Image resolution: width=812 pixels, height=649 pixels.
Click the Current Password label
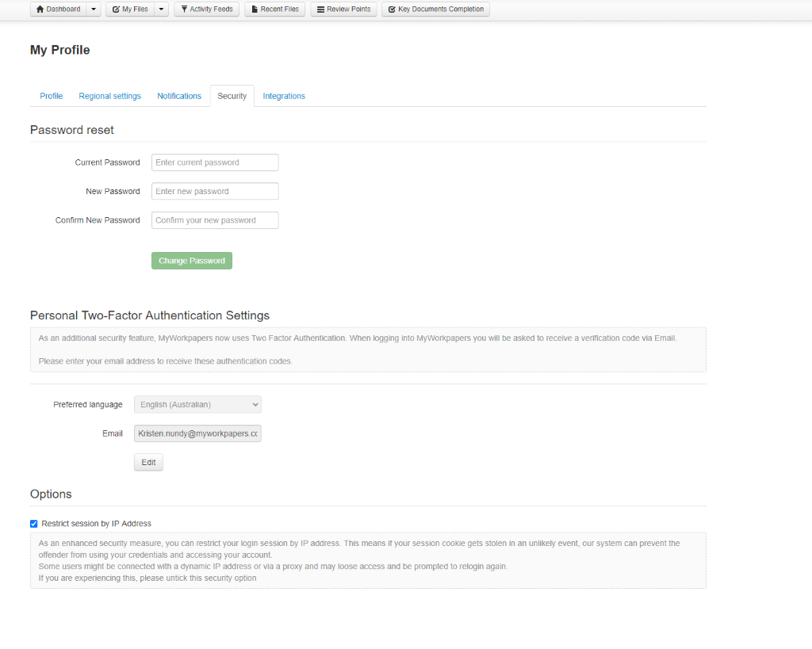click(107, 162)
